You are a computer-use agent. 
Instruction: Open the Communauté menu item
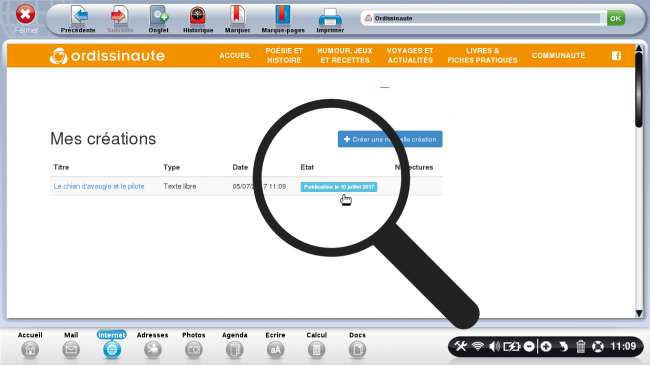(558, 56)
